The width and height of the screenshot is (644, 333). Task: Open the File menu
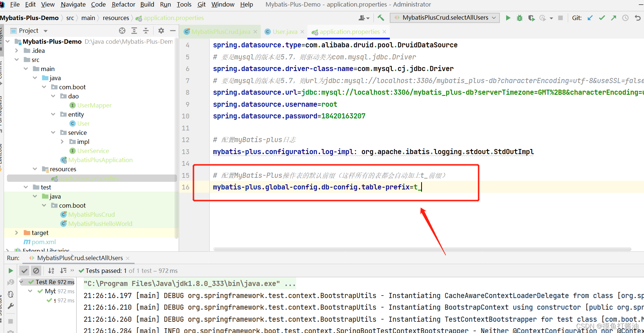pyautogui.click(x=15, y=4)
